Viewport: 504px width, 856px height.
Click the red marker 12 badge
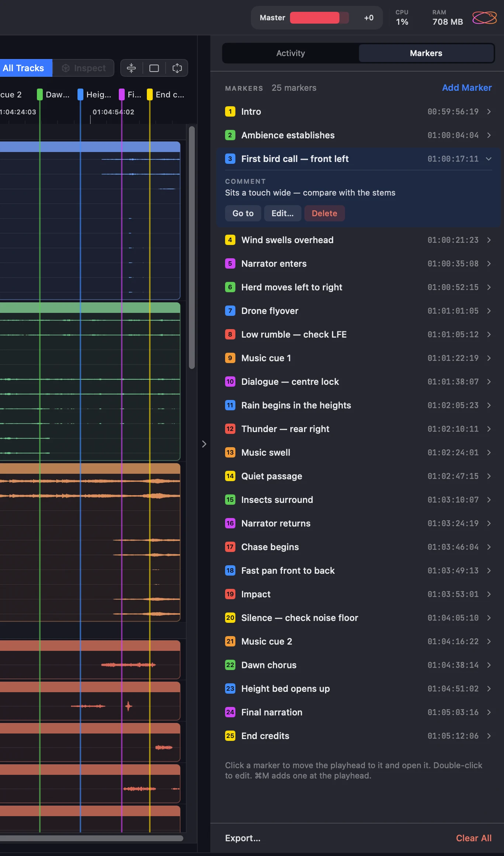tap(230, 429)
